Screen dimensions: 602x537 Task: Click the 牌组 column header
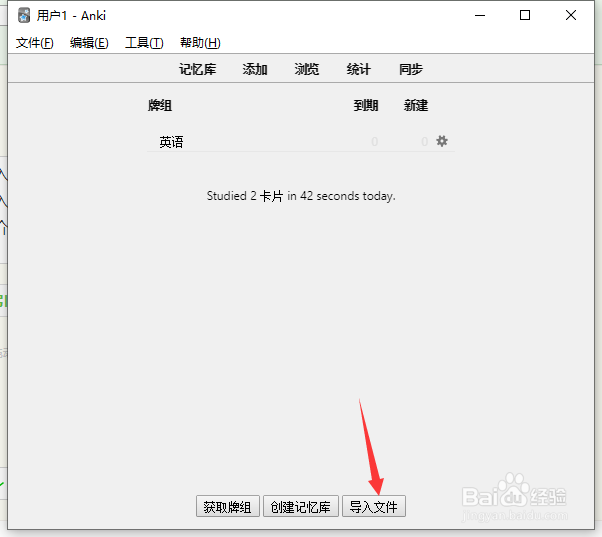pyautogui.click(x=160, y=105)
